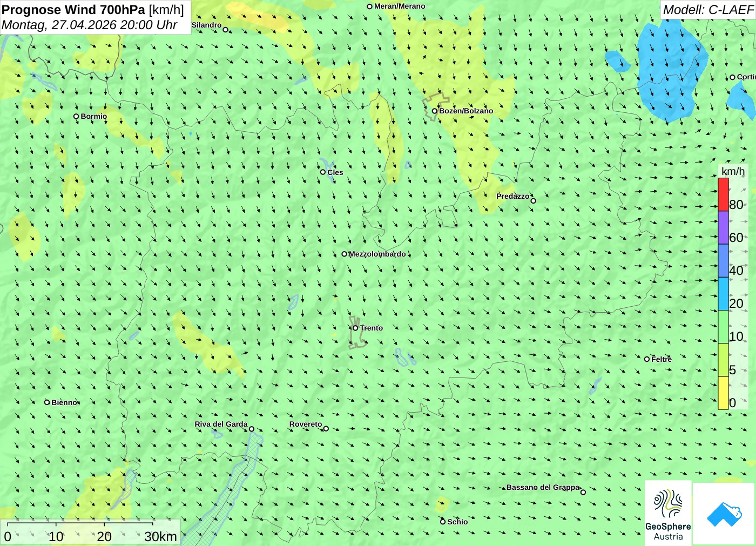Viewport: 756px width, 546px height.
Task: Click the Bozen/Bolzano city marker
Action: pos(435,111)
